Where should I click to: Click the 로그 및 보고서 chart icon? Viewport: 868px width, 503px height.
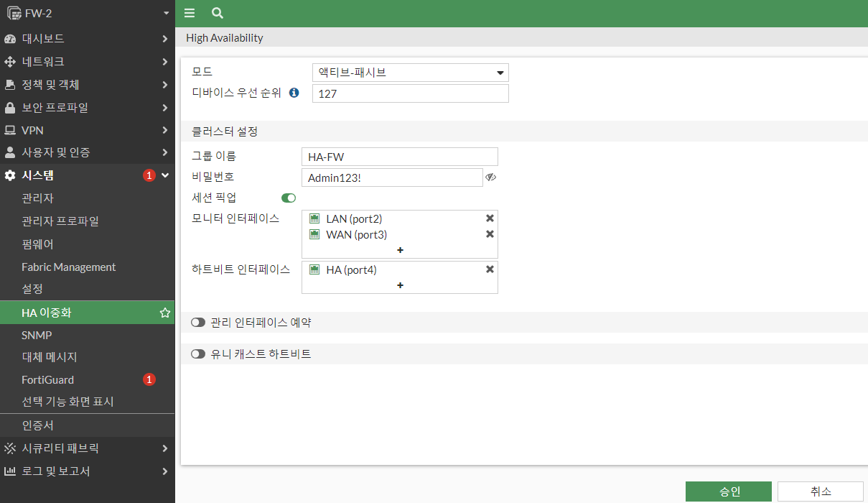[10, 471]
